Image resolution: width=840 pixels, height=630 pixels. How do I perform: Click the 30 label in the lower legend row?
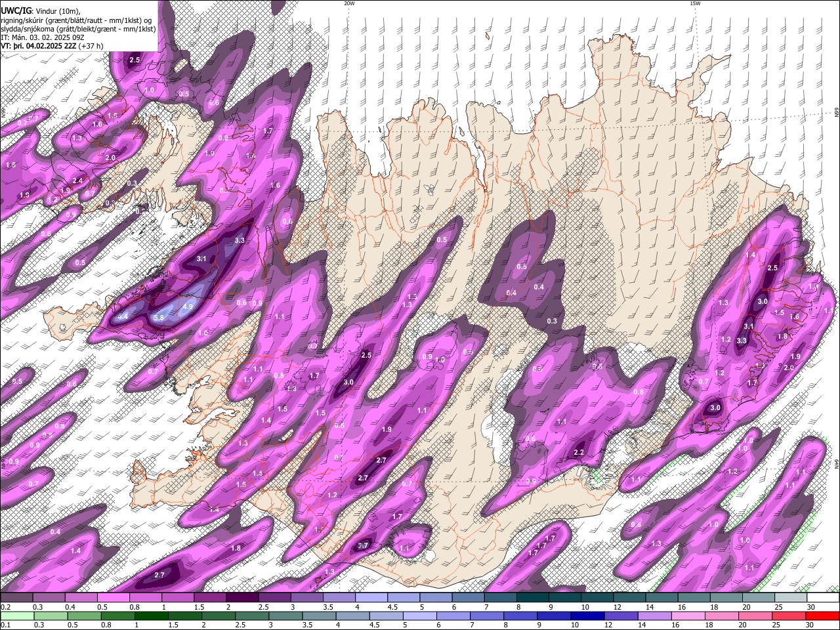pos(811,625)
